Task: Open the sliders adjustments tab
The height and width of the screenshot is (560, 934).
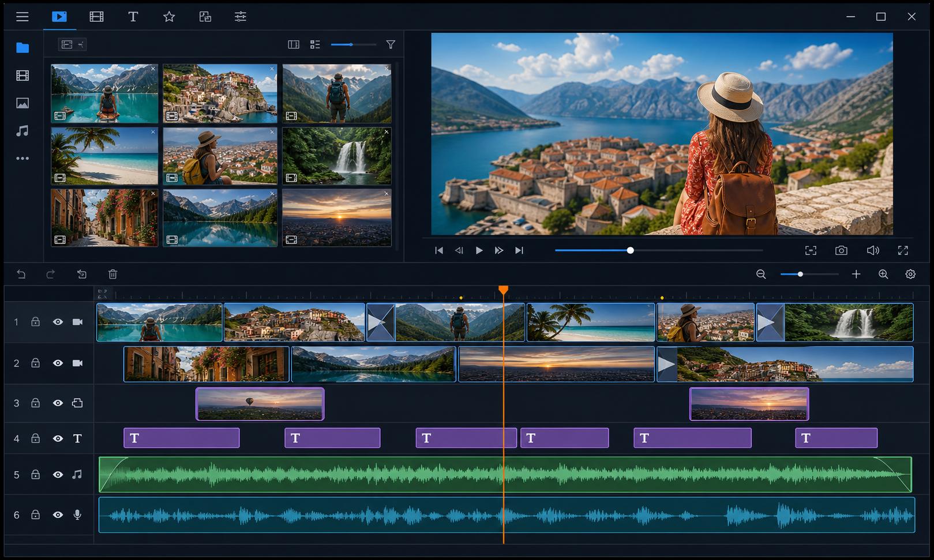Action: [241, 17]
